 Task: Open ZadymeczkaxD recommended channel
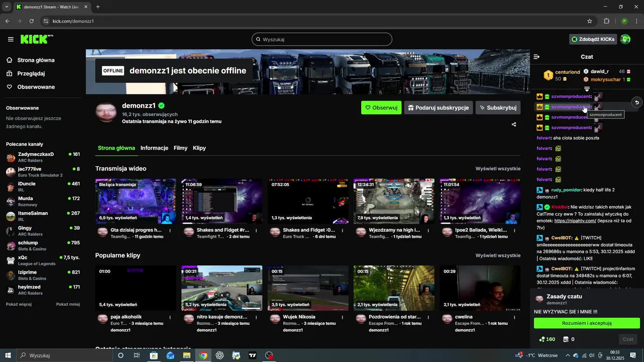(43, 157)
